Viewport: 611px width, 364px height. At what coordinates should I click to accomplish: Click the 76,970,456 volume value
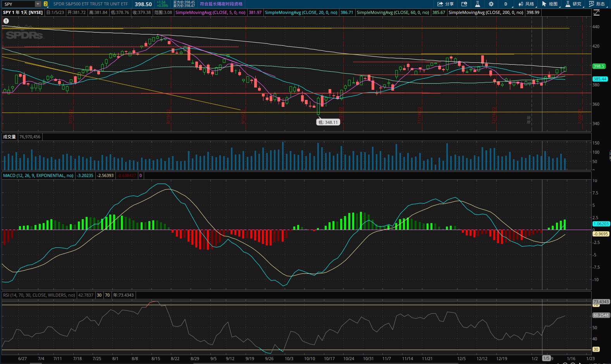[30, 137]
